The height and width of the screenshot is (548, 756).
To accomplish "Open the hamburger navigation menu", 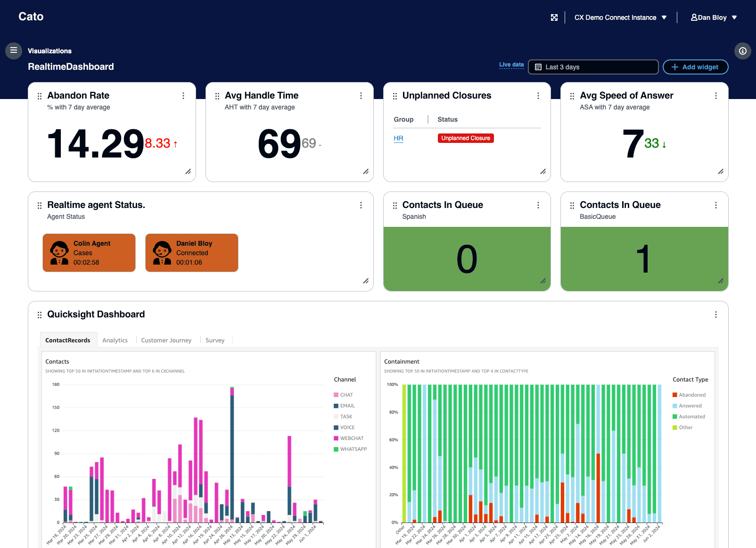I will (14, 50).
